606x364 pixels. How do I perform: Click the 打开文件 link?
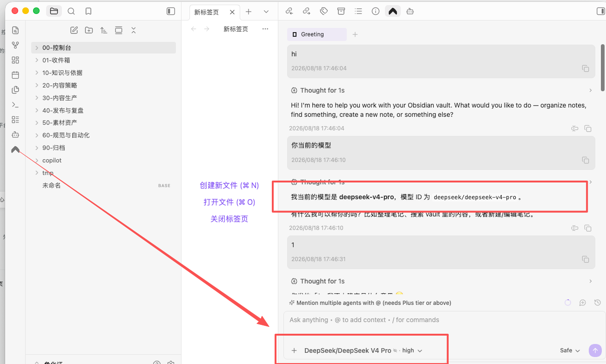pos(229,202)
